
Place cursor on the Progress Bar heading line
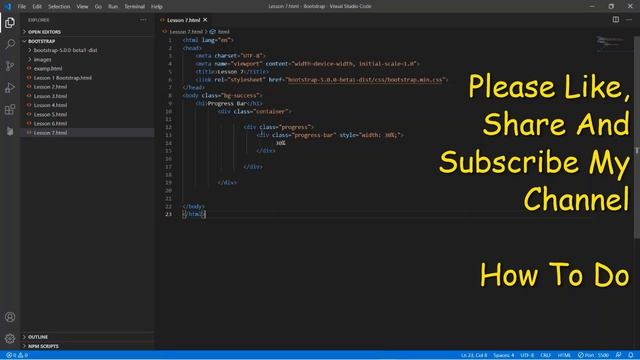(229, 103)
